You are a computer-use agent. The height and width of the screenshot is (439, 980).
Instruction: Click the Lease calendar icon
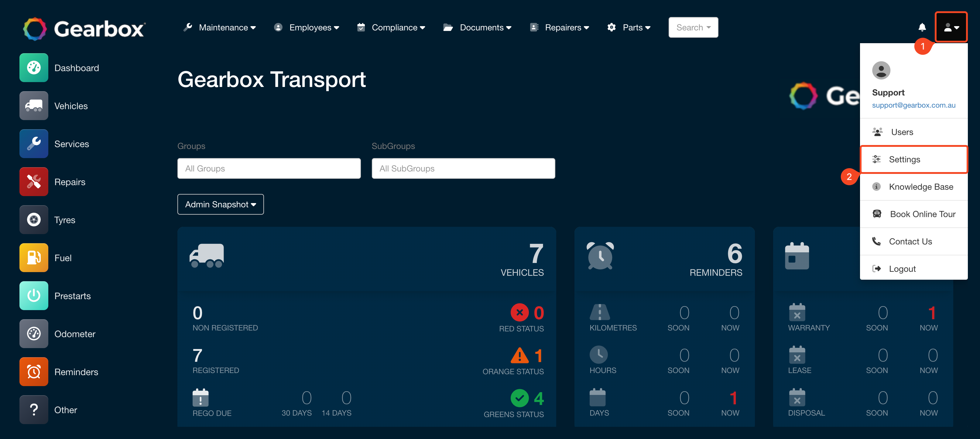797,355
